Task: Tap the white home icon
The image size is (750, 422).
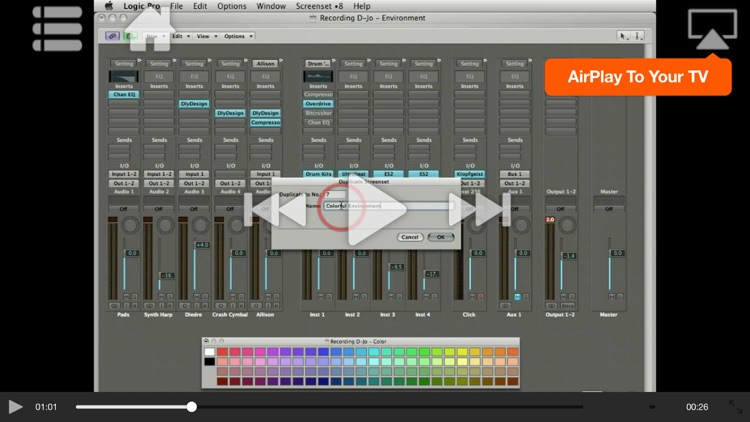Action: [150, 29]
